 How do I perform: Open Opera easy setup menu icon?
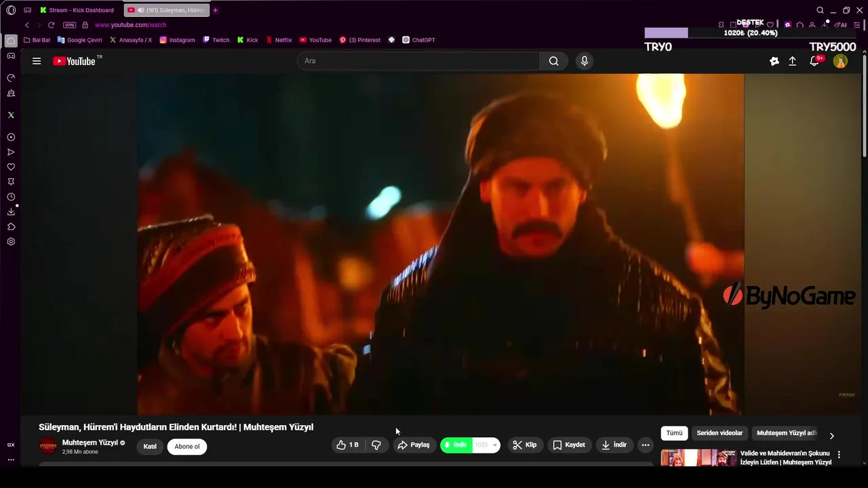[857, 25]
